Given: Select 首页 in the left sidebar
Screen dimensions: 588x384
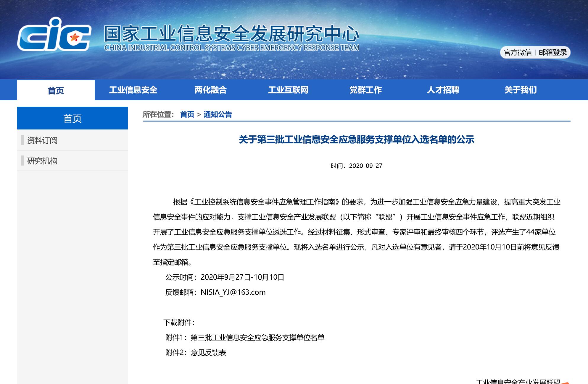Looking at the screenshot, I should pos(73,118).
